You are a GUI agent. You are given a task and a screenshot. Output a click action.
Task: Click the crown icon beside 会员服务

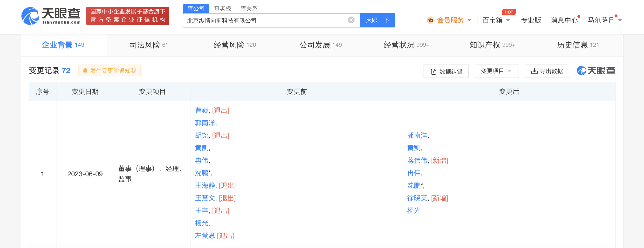click(x=431, y=20)
